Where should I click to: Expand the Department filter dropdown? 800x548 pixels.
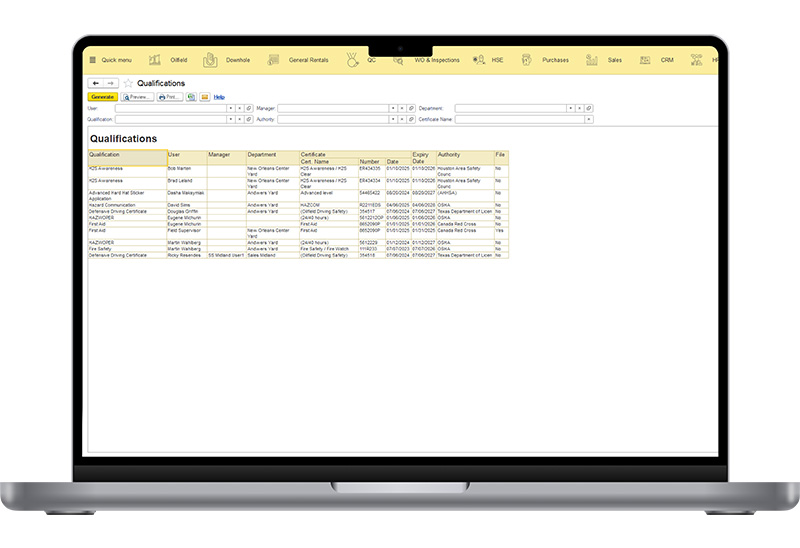click(570, 108)
